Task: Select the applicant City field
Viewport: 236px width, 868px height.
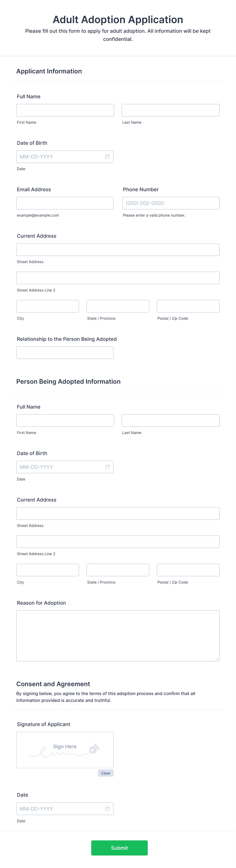Action: pyautogui.click(x=47, y=306)
